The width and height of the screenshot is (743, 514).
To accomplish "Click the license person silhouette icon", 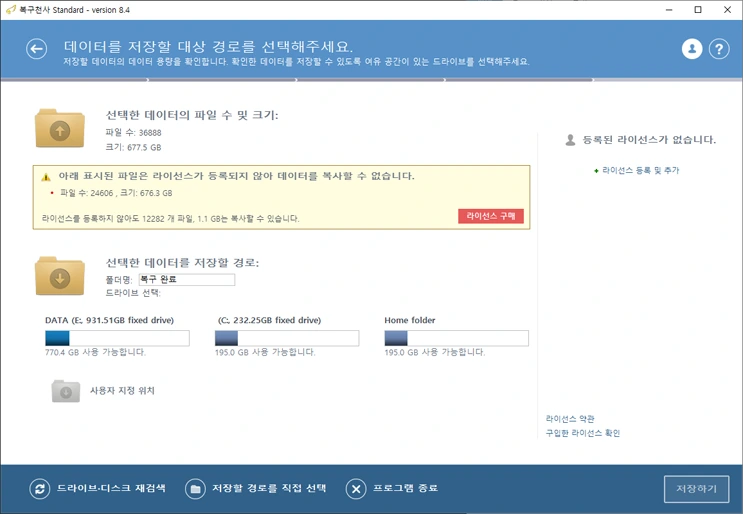I will click(x=571, y=140).
